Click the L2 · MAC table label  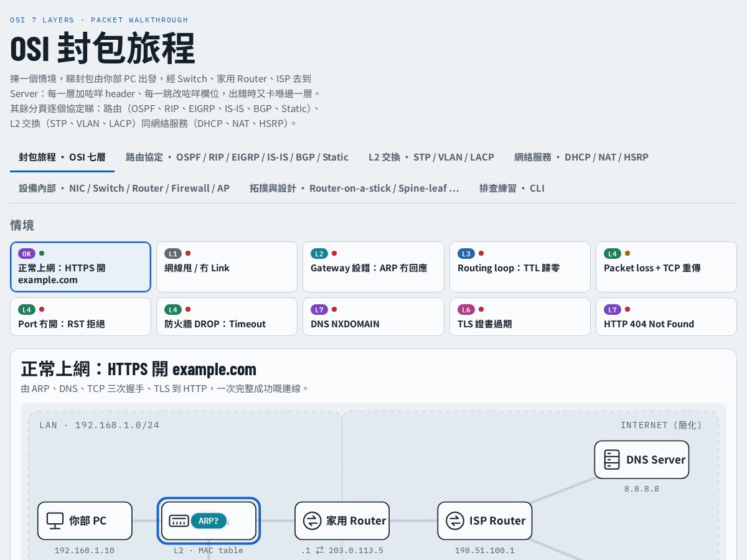[209, 551]
